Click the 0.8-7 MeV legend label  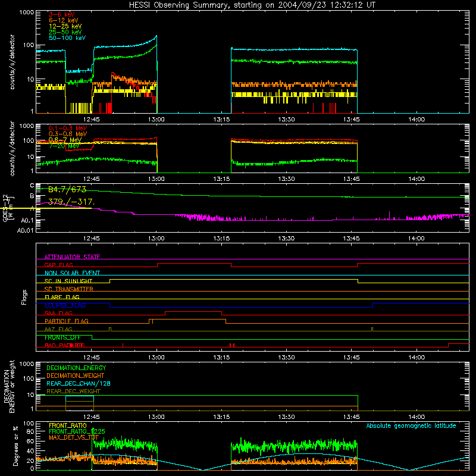click(65, 140)
